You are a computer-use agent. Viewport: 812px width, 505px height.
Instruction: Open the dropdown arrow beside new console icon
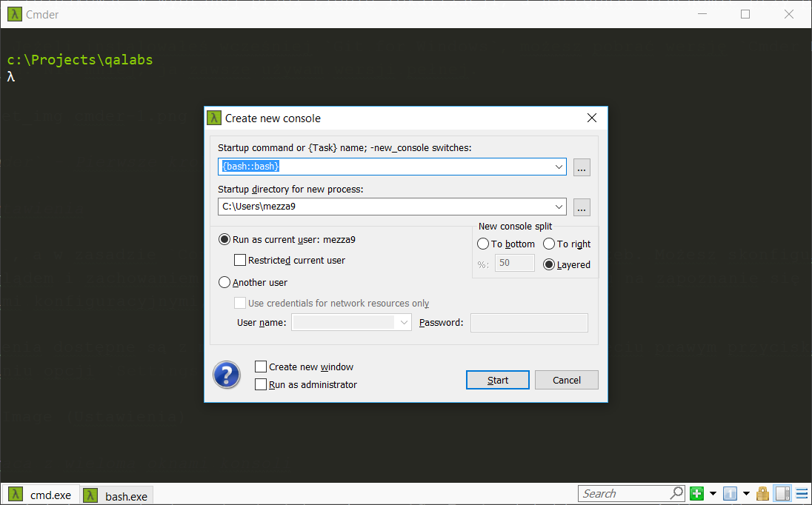click(x=713, y=494)
